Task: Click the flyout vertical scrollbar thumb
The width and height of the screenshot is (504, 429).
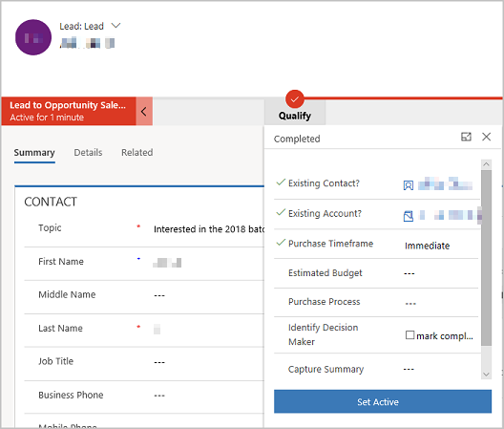Action: tap(486, 258)
